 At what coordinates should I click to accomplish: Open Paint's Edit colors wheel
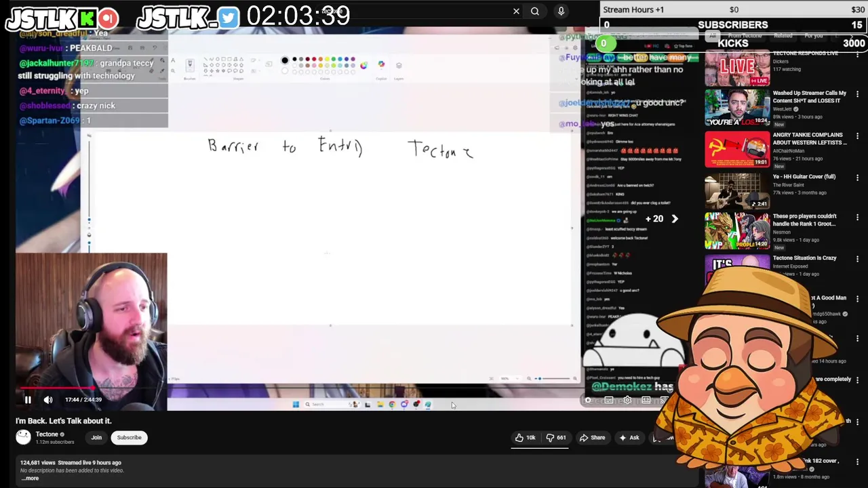[x=363, y=65]
